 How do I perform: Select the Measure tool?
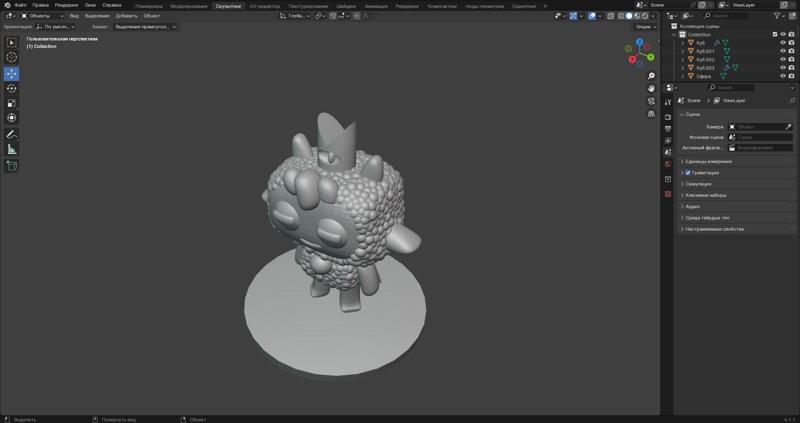click(12, 150)
